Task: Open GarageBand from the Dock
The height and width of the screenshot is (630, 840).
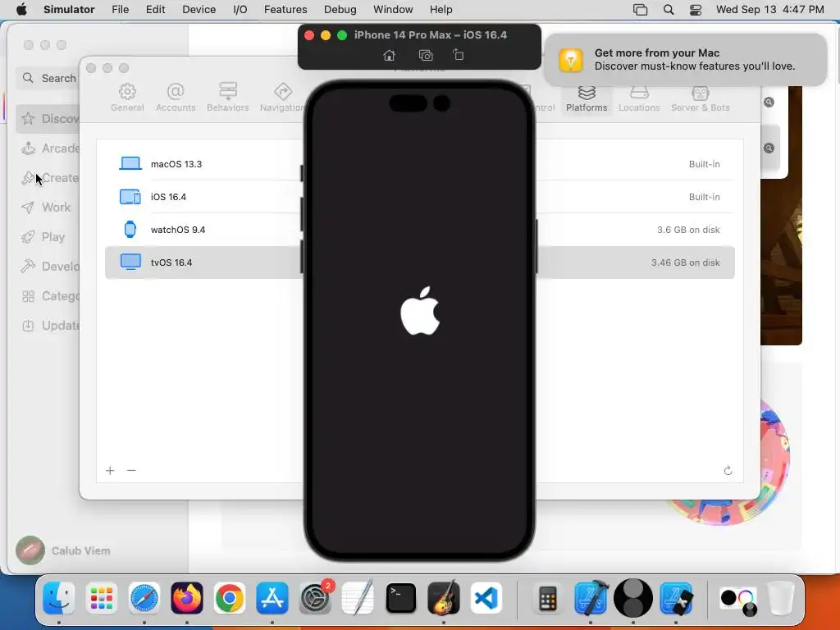Action: [x=444, y=598]
